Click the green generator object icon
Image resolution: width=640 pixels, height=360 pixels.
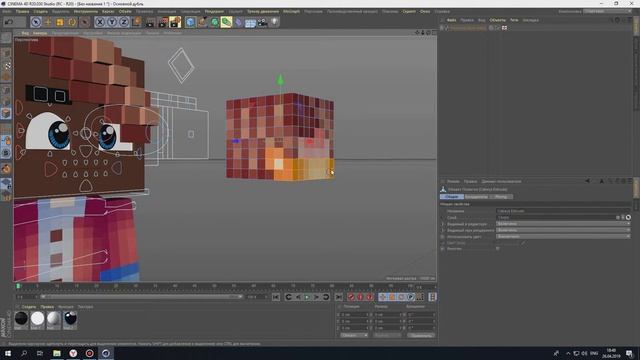pos(215,22)
